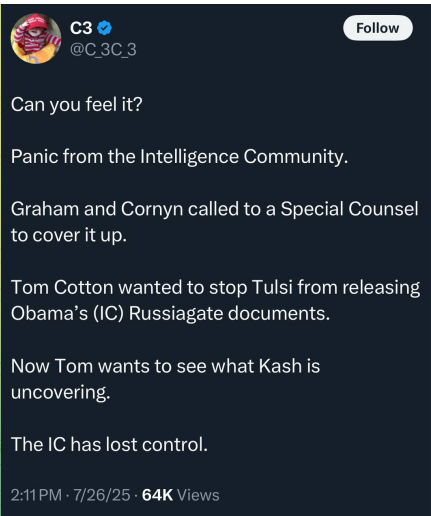Click the 'Views' label text
Image resolution: width=431 pixels, height=516 pixels.
[198, 495]
